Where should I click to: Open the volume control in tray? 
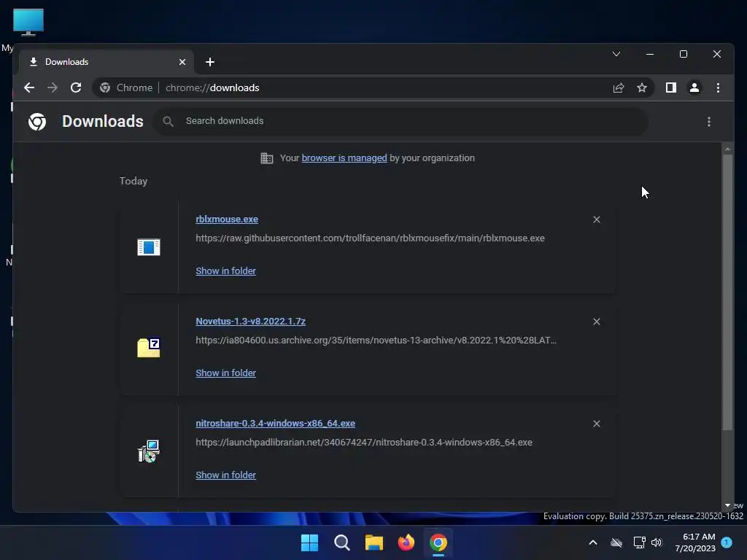(657, 542)
